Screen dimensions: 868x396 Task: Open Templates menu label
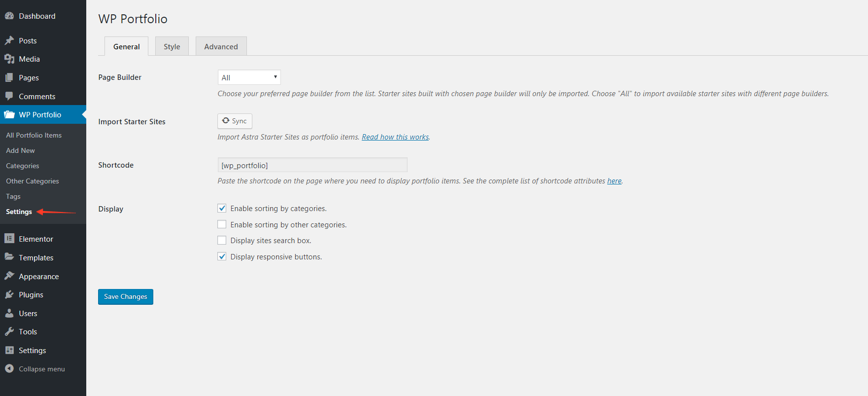36,258
